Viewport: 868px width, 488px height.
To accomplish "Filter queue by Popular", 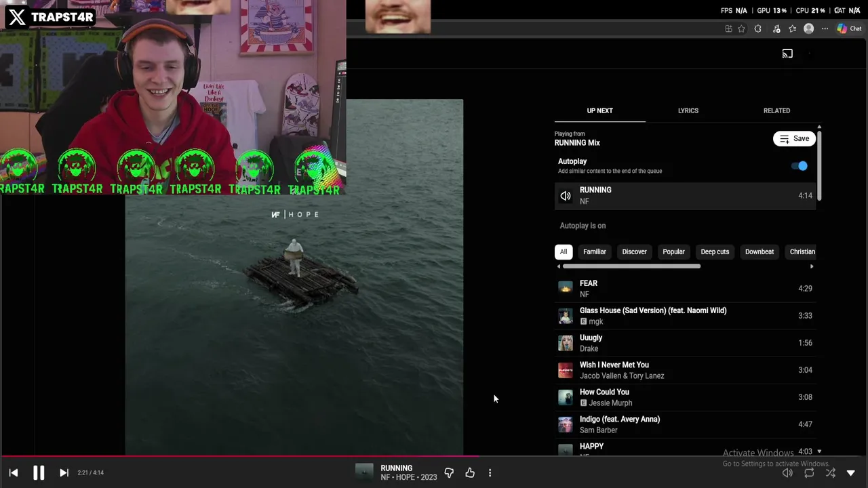I will tap(673, 251).
